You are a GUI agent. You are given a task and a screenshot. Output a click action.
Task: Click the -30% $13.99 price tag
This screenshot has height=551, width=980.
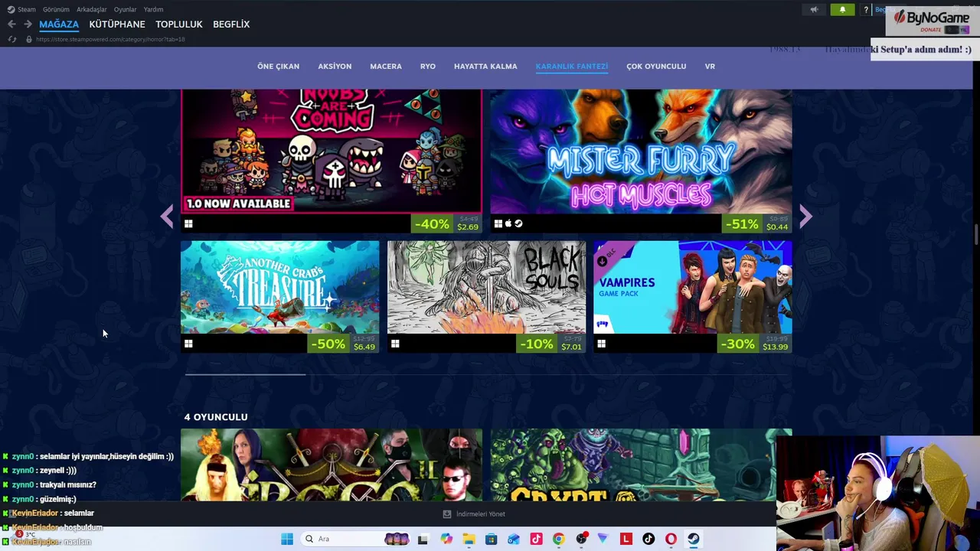coord(755,344)
